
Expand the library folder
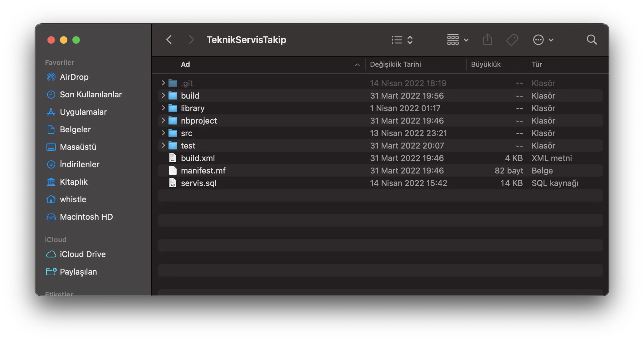click(x=163, y=108)
